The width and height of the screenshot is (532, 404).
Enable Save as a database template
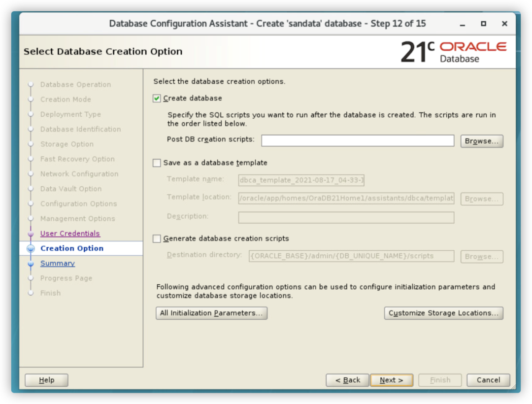[x=157, y=163]
